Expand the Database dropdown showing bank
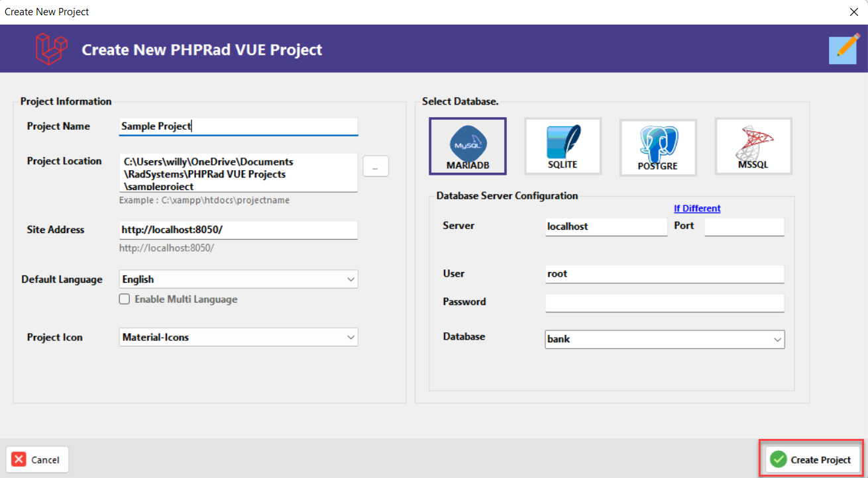This screenshot has width=868, height=478. pyautogui.click(x=665, y=339)
